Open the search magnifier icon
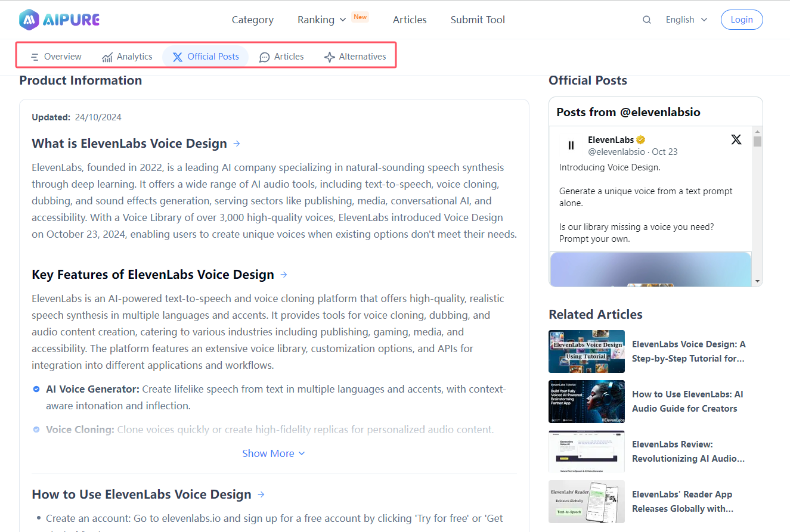 [647, 20]
